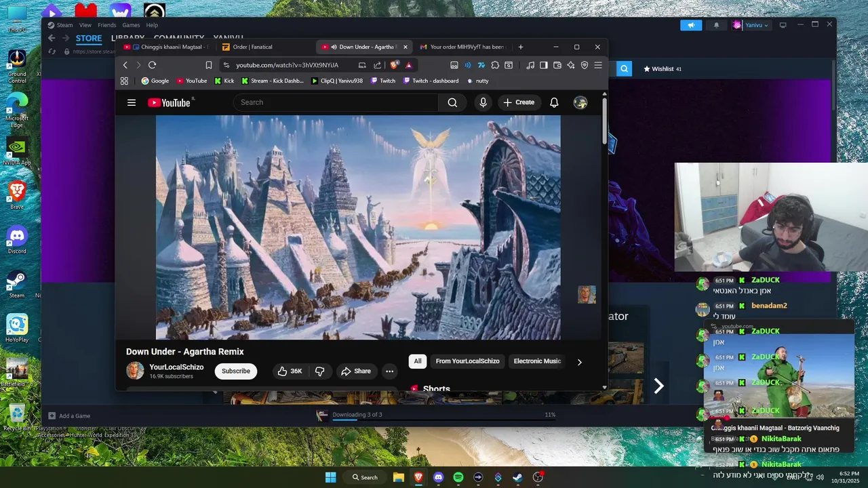The height and width of the screenshot is (488, 868).
Task: Open Brave Leo AI sparkle icon
Action: click(571, 65)
